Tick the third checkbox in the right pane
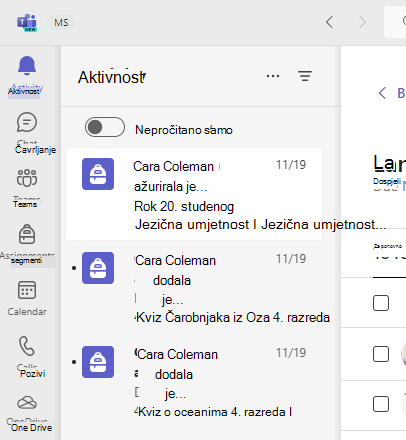 click(x=381, y=404)
